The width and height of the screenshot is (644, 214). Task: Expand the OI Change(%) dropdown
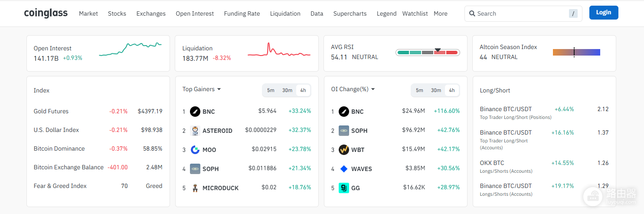point(353,89)
